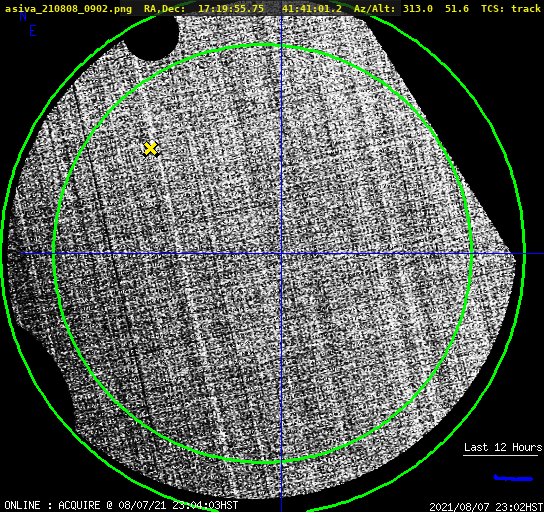The height and width of the screenshot is (512, 544).
Task: Click the declination value 41:41:01.2
Action: coord(312,9)
